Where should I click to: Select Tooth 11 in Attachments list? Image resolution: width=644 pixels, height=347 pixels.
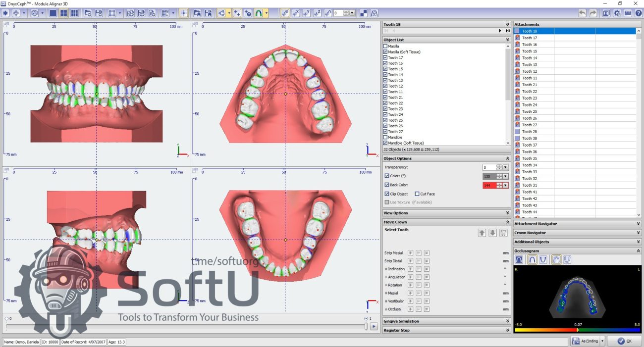tap(575, 78)
